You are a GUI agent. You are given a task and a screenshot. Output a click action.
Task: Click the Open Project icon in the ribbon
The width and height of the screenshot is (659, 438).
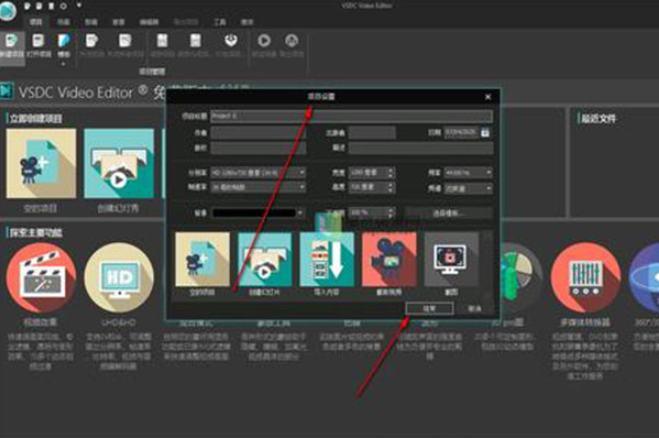click(38, 41)
